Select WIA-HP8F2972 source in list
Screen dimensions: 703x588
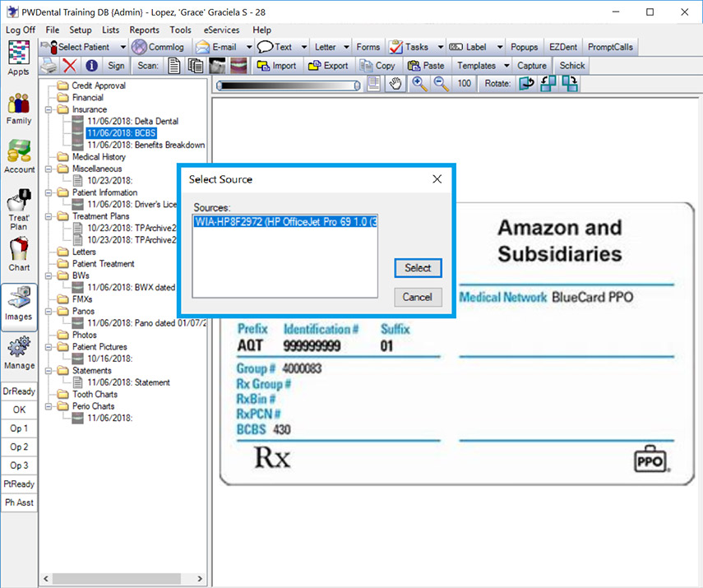285,221
